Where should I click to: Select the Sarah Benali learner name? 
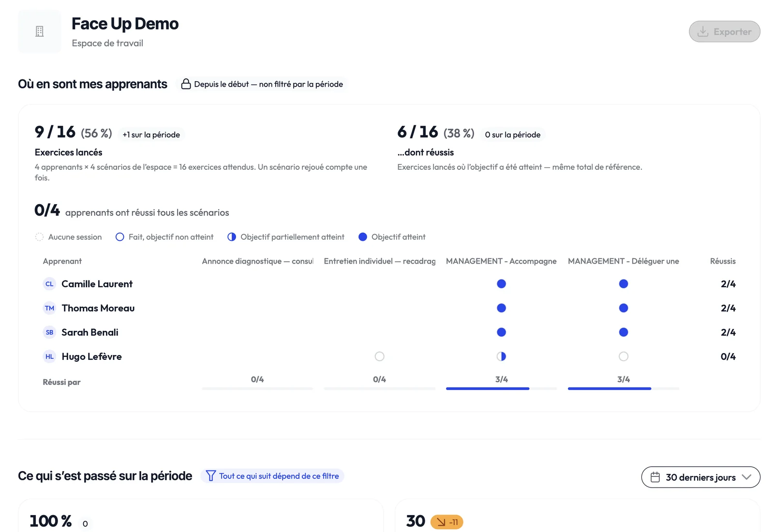click(90, 332)
